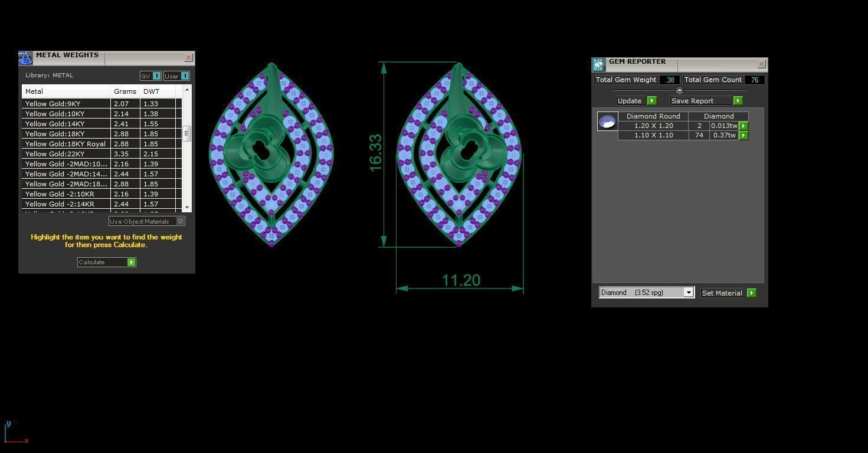This screenshot has height=453, width=868.
Task: Click the Metal Weights scale icon
Action: [25, 58]
